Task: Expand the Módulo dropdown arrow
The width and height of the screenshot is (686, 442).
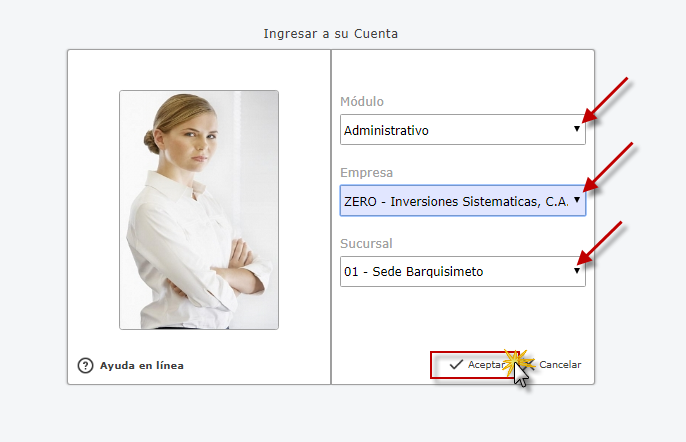Action: [576, 129]
